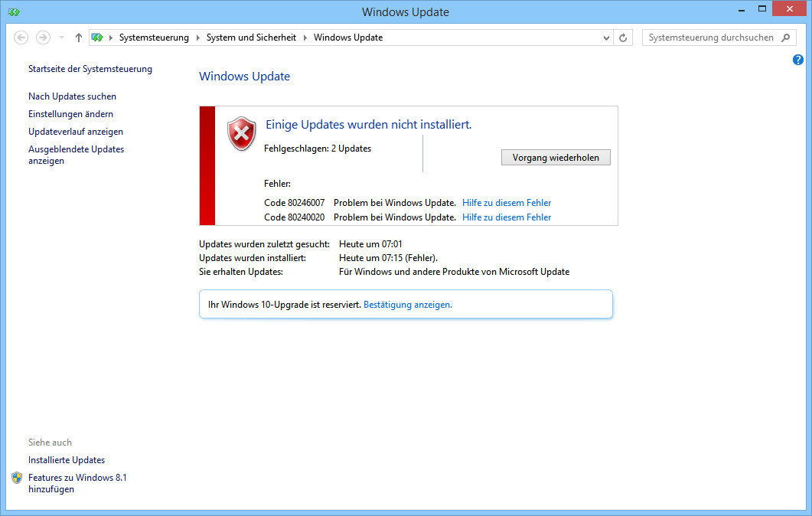Screen dimensions: 812x516
Task: Open help with the blue question mark
Action: coord(798,60)
